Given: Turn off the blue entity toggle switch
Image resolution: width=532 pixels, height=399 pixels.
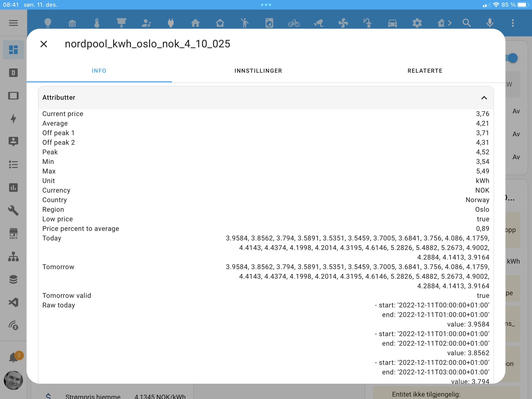Looking at the screenshot, I should click(514, 58).
